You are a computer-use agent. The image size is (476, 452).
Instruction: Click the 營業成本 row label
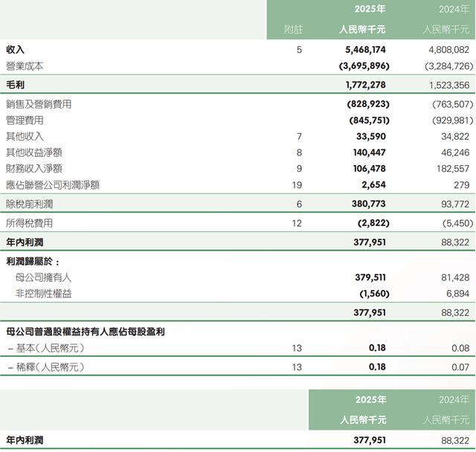click(25, 66)
